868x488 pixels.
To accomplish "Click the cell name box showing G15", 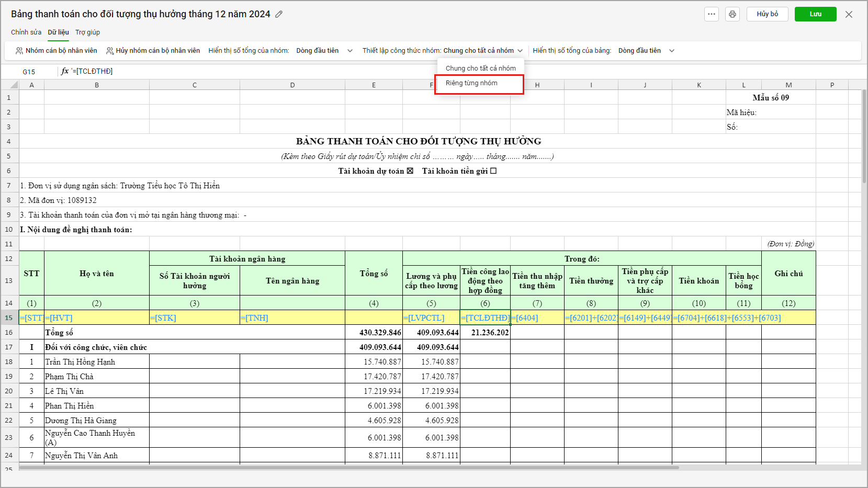I will (x=29, y=72).
